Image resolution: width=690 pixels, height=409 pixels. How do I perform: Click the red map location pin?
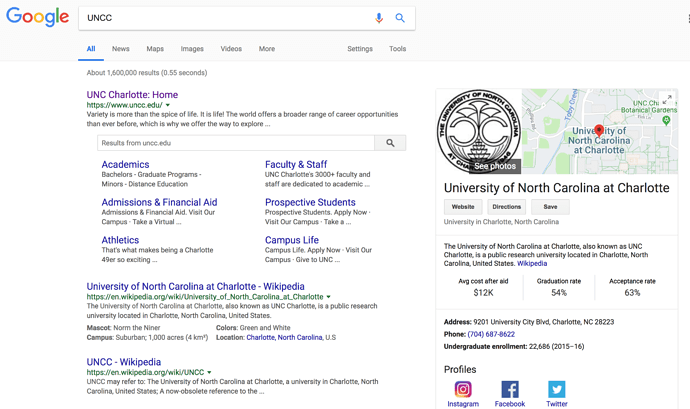pos(598,130)
